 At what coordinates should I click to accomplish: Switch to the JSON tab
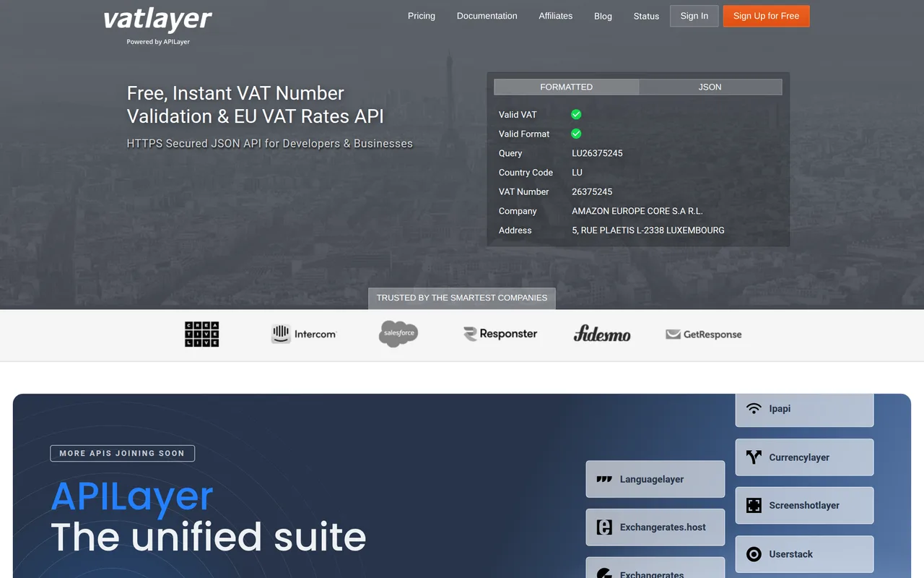[710, 87]
